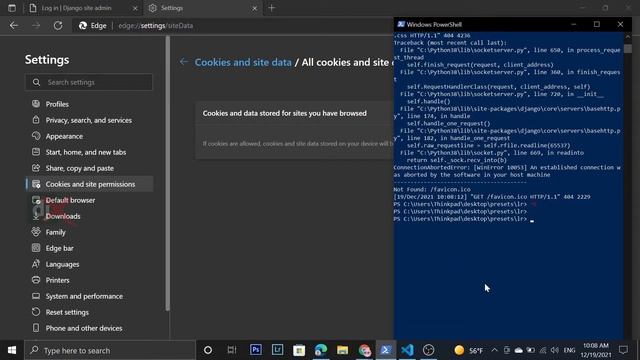The height and width of the screenshot is (360, 640).
Task: Switch to Edge from the taskbar
Action: [321, 350]
